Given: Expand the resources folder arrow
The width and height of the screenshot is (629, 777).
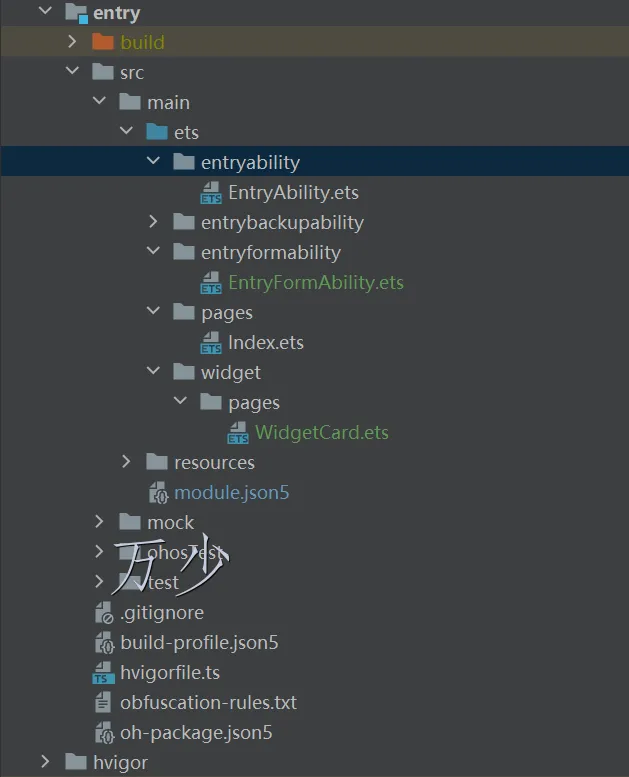Looking at the screenshot, I should point(126,462).
